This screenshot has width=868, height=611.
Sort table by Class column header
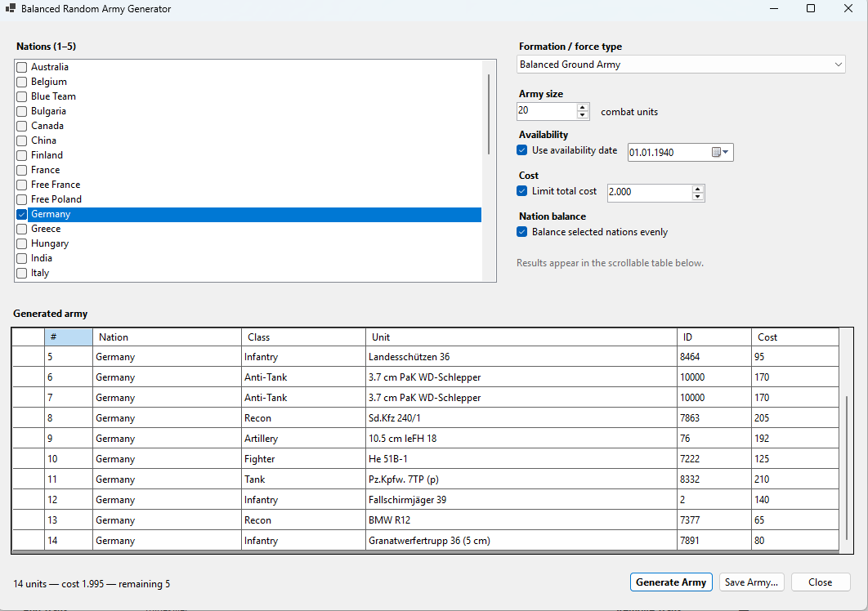[x=303, y=337]
